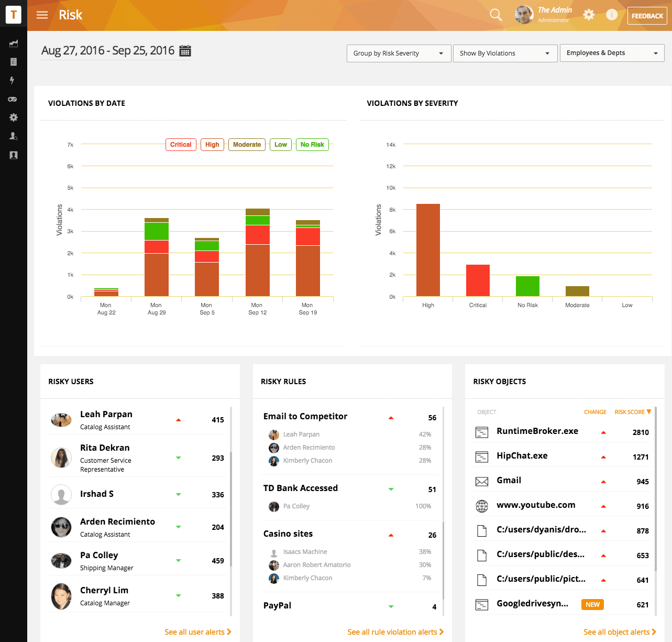672x642 pixels.
Task: Click the www.youtube.com globe icon
Action: point(482,506)
